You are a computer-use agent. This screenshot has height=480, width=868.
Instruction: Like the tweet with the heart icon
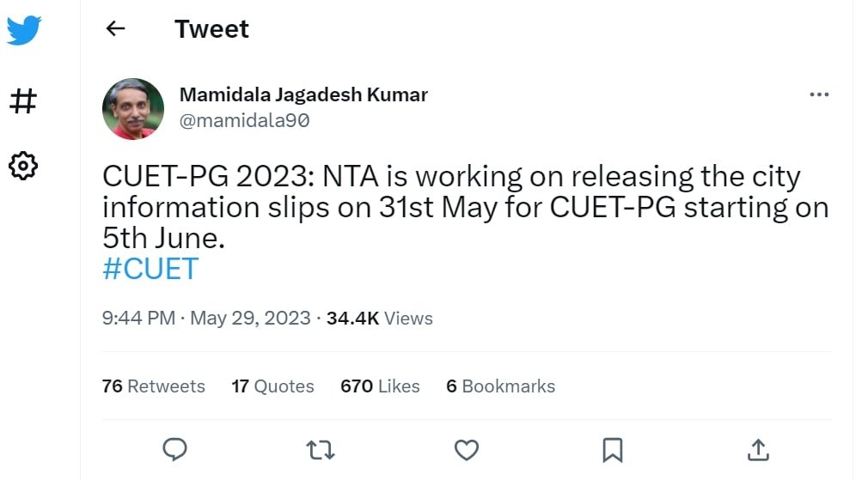(466, 449)
